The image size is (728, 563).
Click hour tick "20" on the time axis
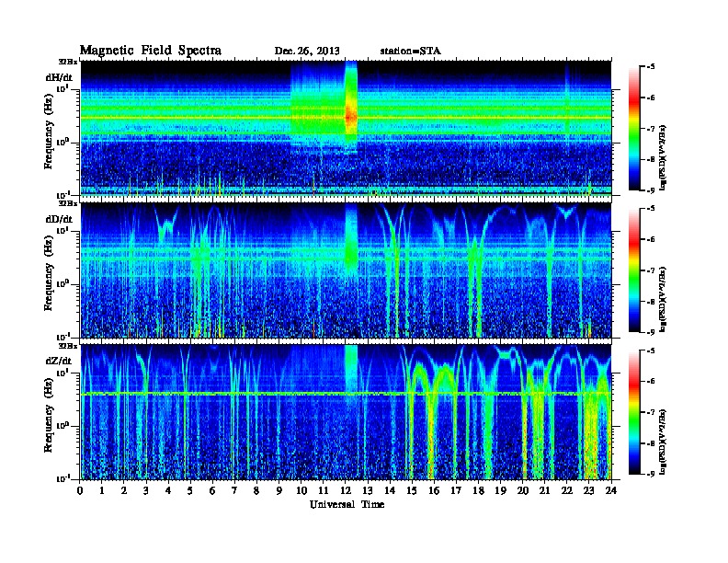pyautogui.click(x=523, y=490)
